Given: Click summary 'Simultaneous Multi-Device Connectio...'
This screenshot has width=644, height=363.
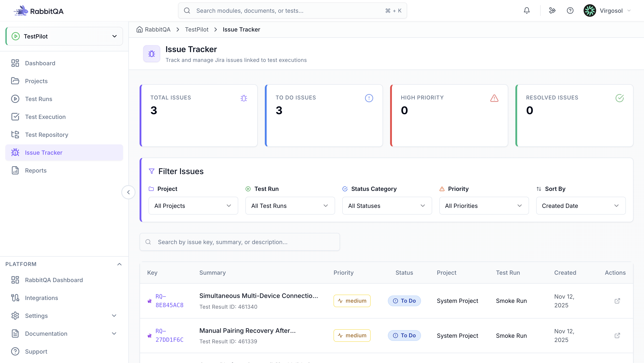Looking at the screenshot, I should click(259, 296).
